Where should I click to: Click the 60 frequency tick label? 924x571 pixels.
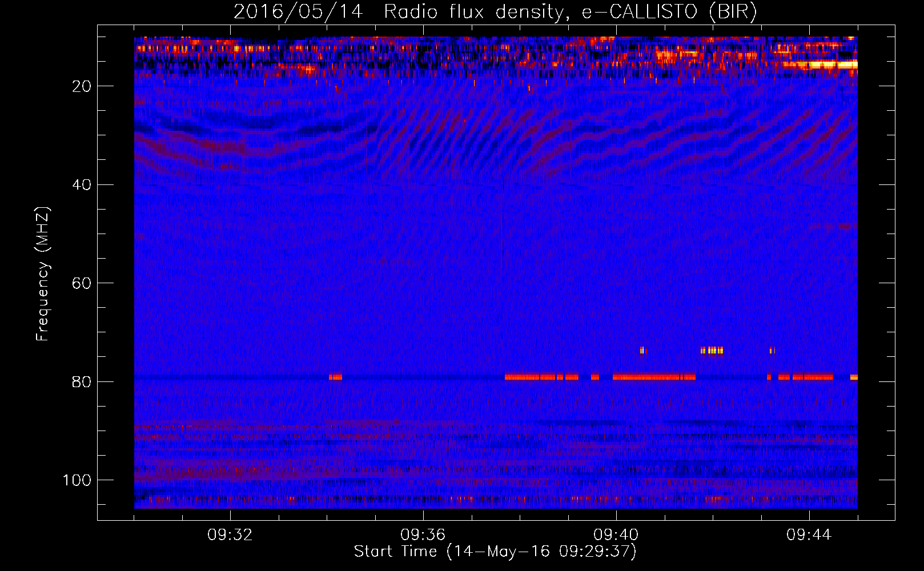pyautogui.click(x=82, y=283)
